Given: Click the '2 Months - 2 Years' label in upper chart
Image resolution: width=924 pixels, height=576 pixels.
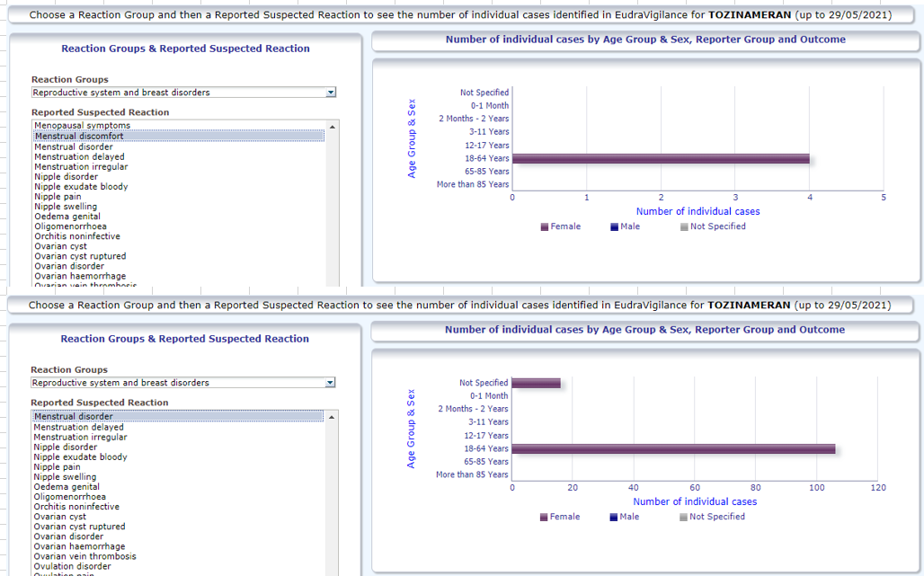Looking at the screenshot, I should [474, 119].
